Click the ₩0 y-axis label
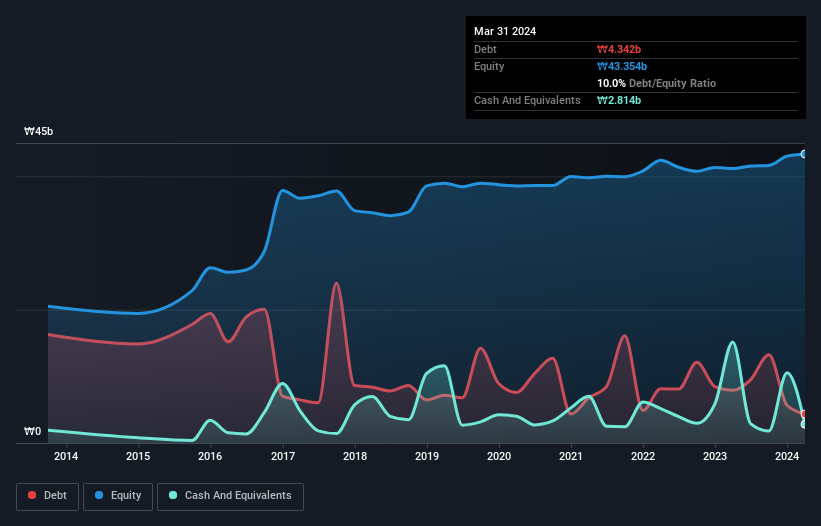This screenshot has width=821, height=526. click(32, 431)
